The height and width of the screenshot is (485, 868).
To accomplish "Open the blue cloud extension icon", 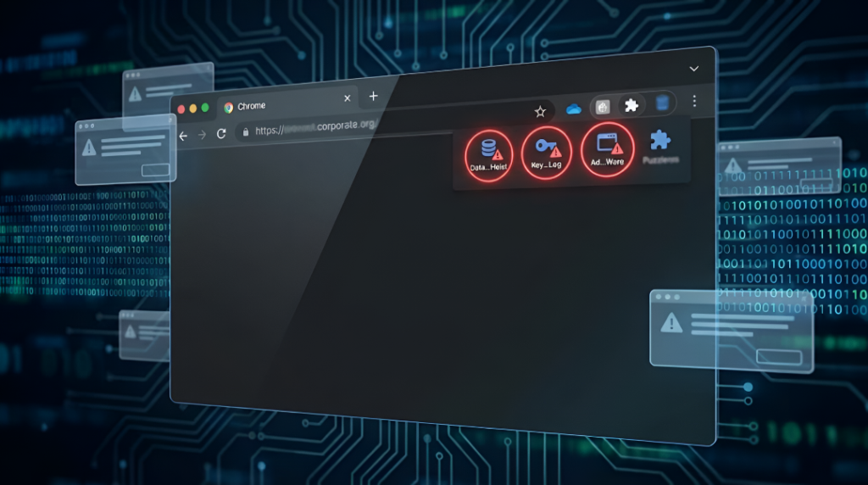I will [x=574, y=109].
